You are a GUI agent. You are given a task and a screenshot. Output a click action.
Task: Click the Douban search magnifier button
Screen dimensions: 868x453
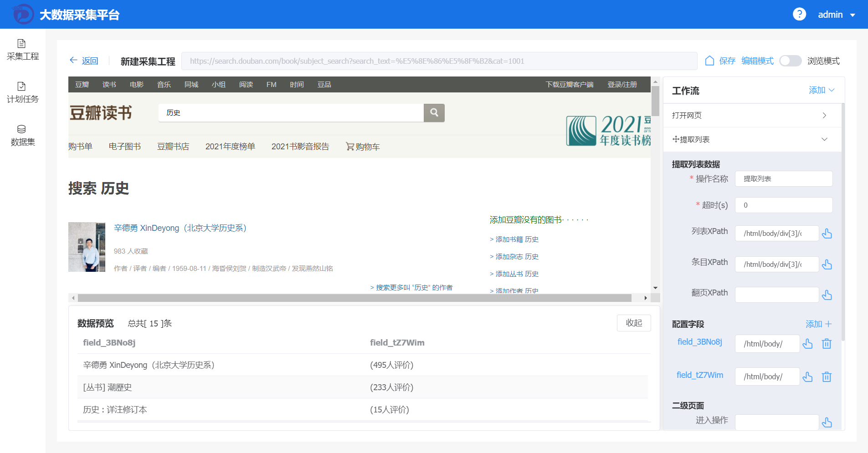(434, 112)
